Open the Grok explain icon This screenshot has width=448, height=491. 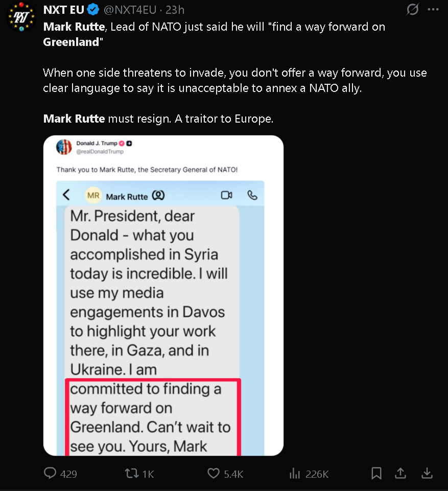(412, 10)
